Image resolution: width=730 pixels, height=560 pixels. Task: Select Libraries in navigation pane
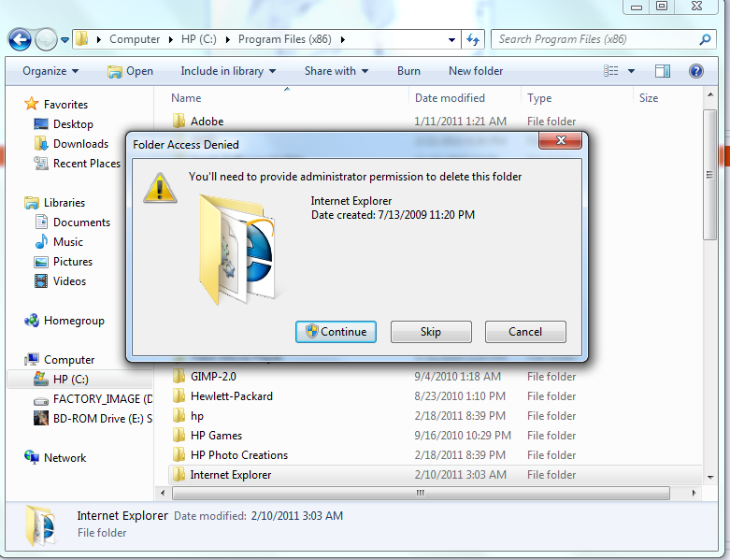[55, 203]
